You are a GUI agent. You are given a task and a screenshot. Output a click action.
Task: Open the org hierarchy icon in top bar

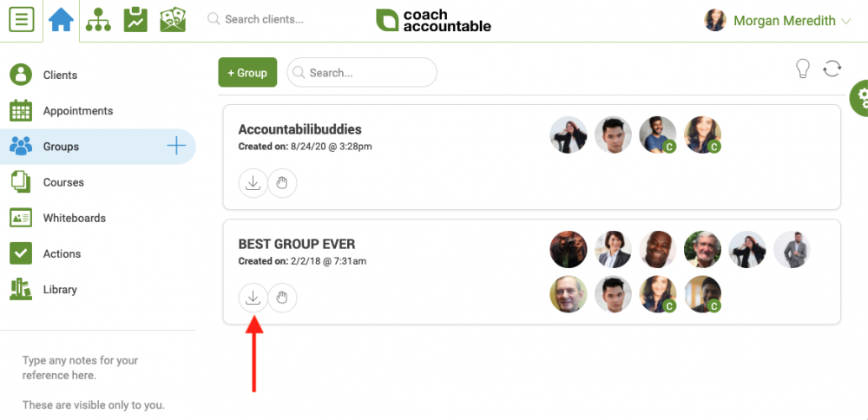click(x=99, y=20)
